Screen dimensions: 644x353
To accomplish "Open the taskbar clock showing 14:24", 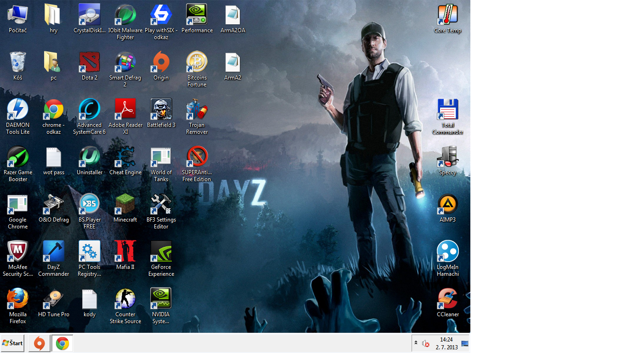I will coord(446,343).
